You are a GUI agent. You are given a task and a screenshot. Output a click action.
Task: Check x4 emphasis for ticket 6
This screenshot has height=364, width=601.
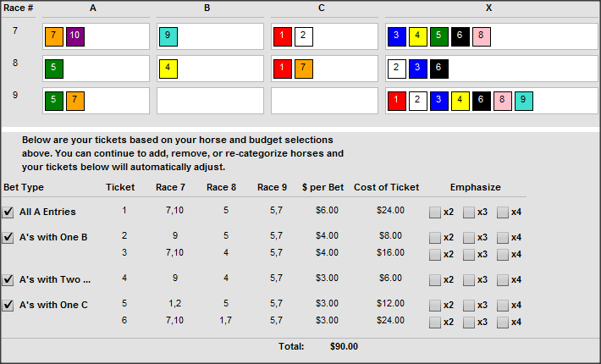(503, 322)
